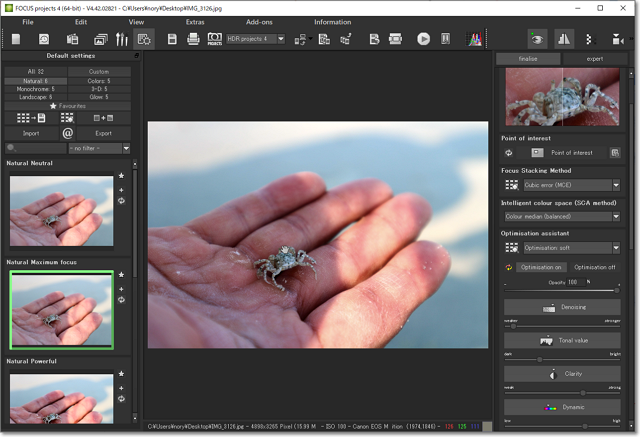
Task: Click the Export presets button
Action: tap(104, 132)
